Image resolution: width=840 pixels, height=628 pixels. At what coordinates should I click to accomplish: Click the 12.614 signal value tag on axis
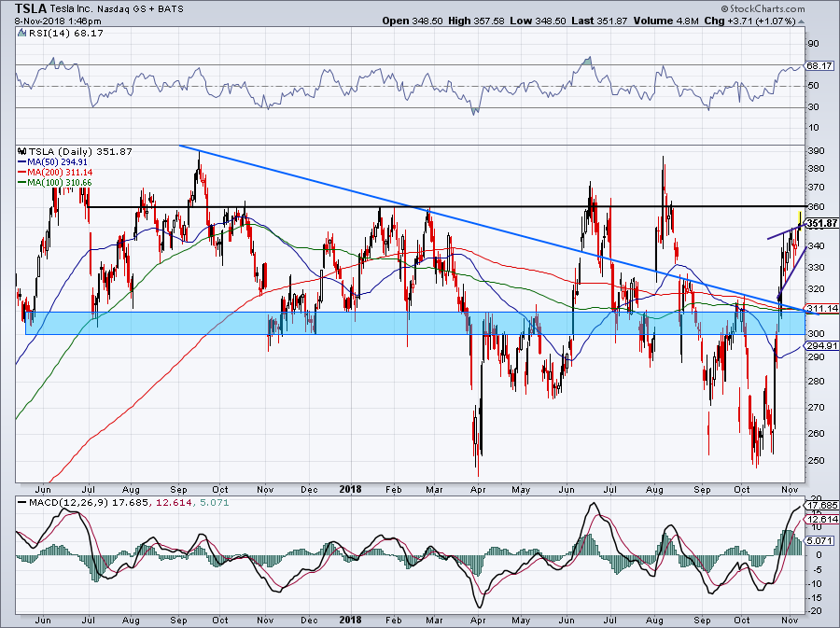coord(821,520)
